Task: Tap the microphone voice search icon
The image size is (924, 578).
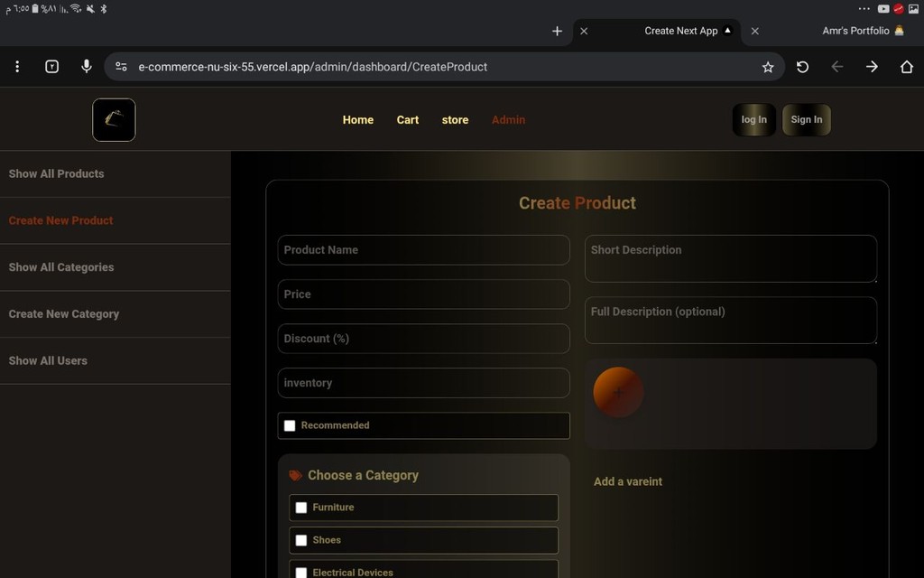Action: [87, 67]
